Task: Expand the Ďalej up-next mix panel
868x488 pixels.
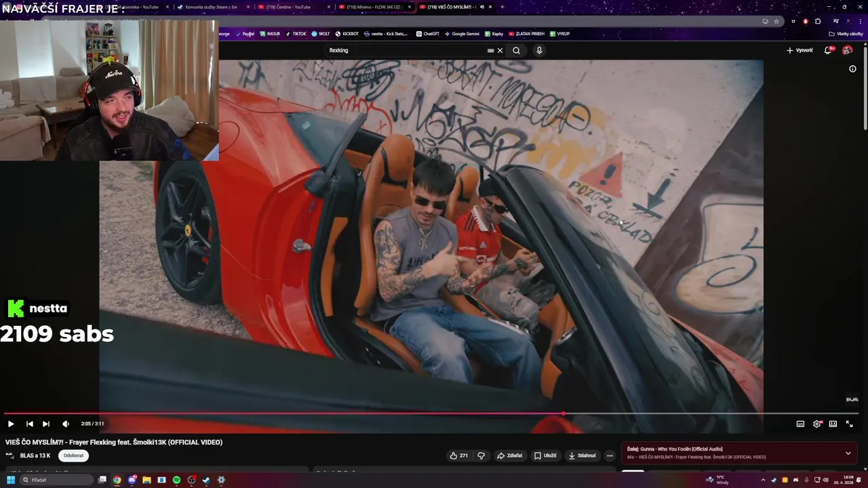Action: click(x=848, y=453)
